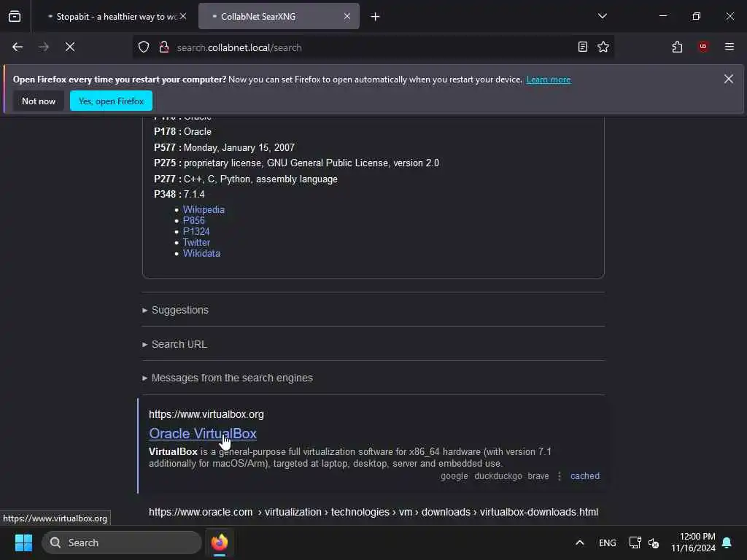Open the Wikidata link
The image size is (747, 560).
pyautogui.click(x=201, y=253)
